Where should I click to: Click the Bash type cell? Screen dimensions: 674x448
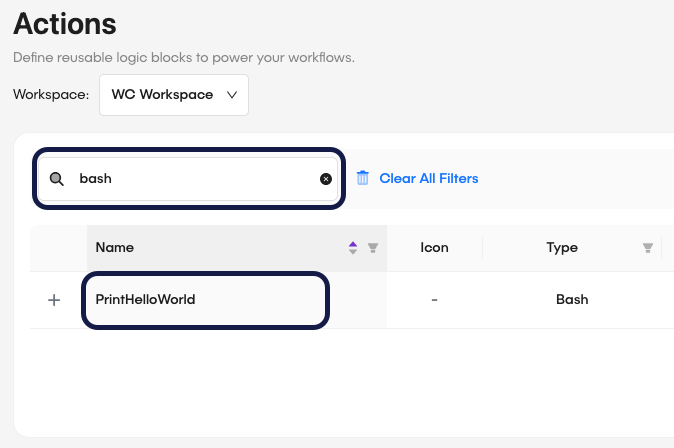pos(572,299)
